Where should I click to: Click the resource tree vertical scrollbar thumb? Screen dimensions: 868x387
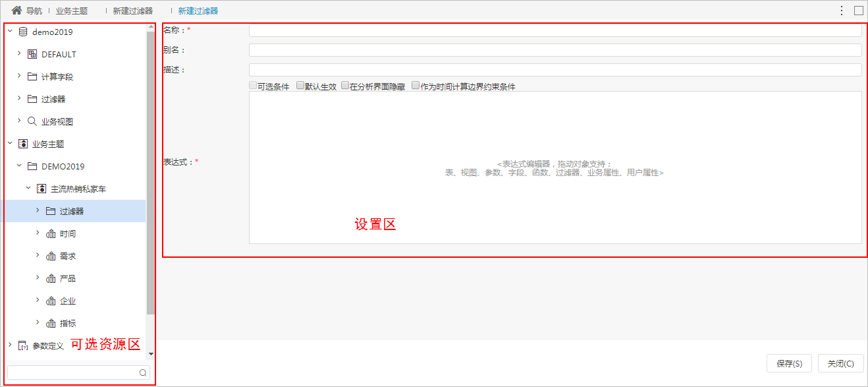pyautogui.click(x=151, y=172)
